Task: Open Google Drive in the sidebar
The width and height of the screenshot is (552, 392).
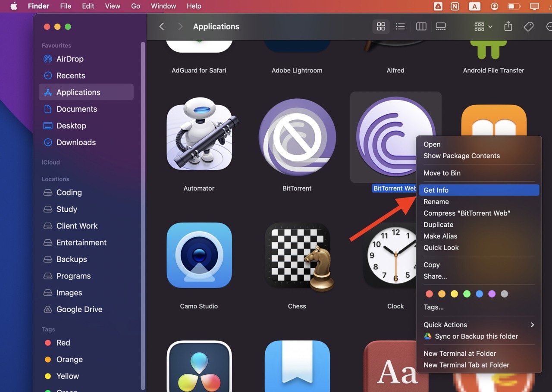Action: 86,309
